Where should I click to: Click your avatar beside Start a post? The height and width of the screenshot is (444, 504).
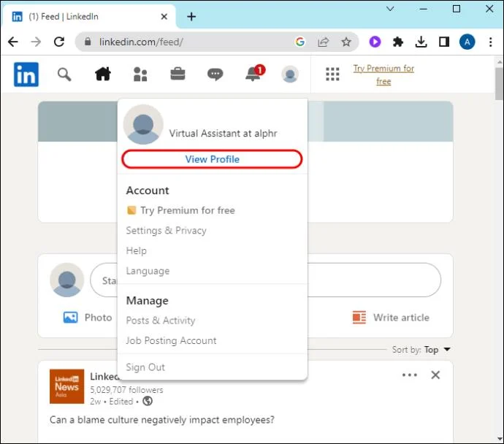tap(67, 280)
